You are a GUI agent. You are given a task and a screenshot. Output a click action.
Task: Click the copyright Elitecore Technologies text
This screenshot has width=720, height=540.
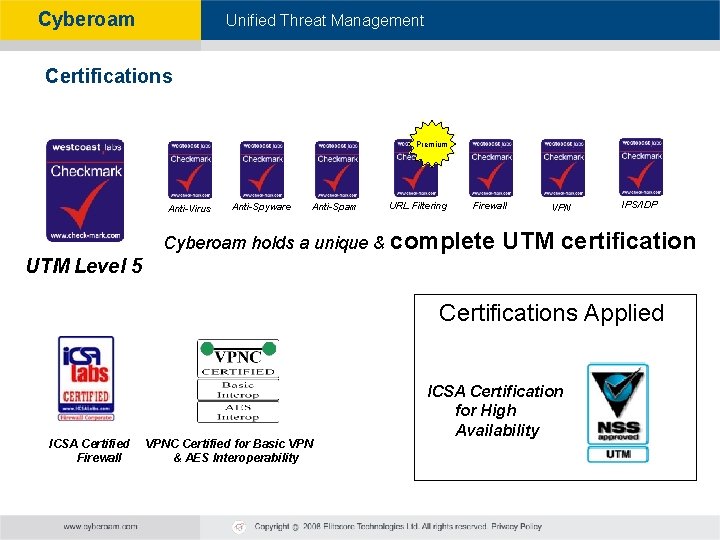[370, 526]
